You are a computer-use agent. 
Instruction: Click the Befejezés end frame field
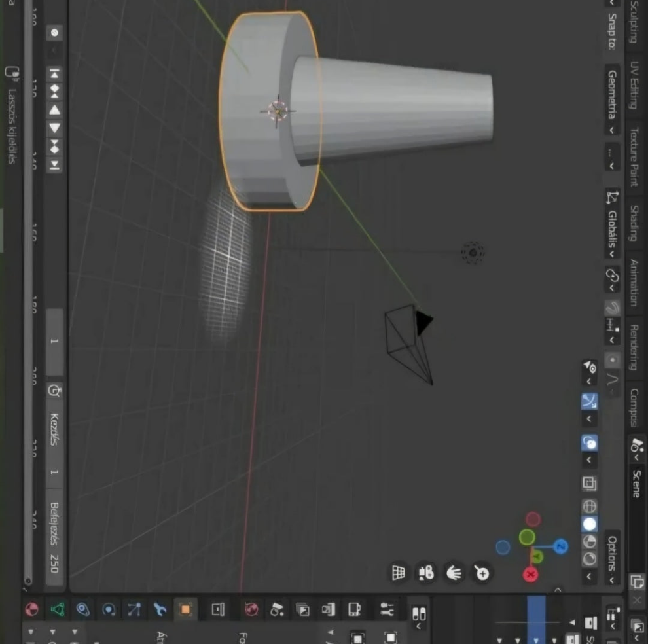55,537
